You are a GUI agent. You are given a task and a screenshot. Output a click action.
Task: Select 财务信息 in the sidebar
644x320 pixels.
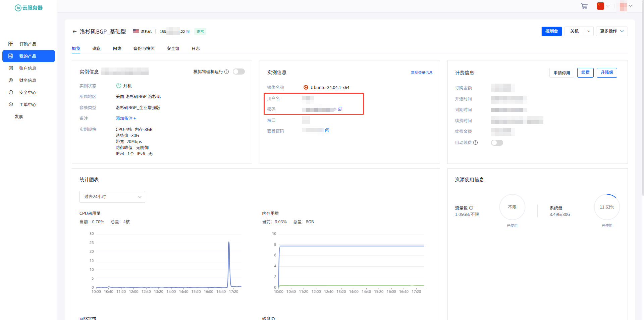[28, 80]
